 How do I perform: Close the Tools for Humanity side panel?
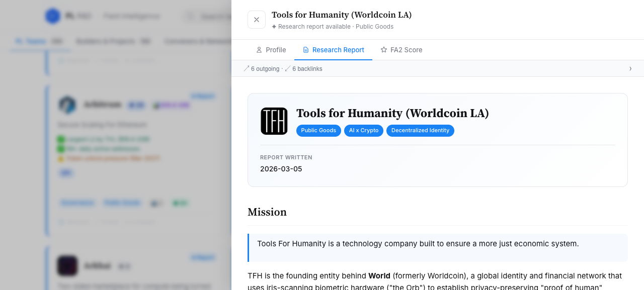pos(257,20)
